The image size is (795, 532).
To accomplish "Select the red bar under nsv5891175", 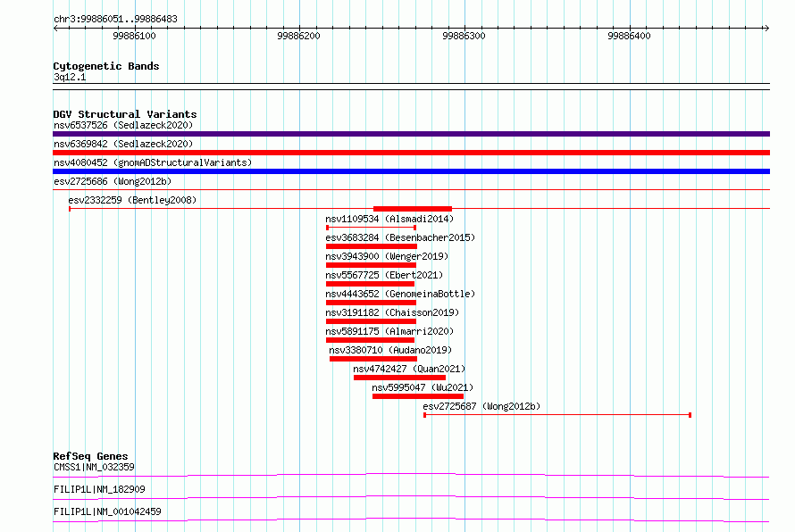I will click(x=370, y=340).
